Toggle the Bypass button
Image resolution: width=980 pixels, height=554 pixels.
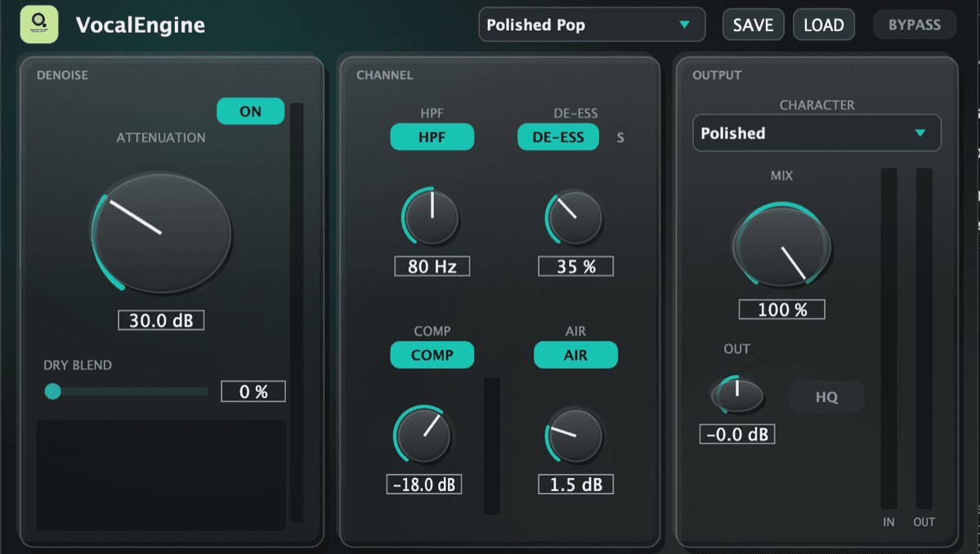pyautogui.click(x=915, y=25)
